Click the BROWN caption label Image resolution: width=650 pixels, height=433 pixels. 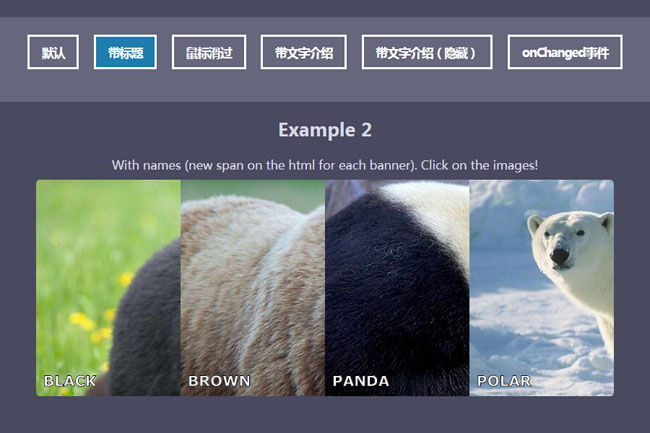point(219,381)
